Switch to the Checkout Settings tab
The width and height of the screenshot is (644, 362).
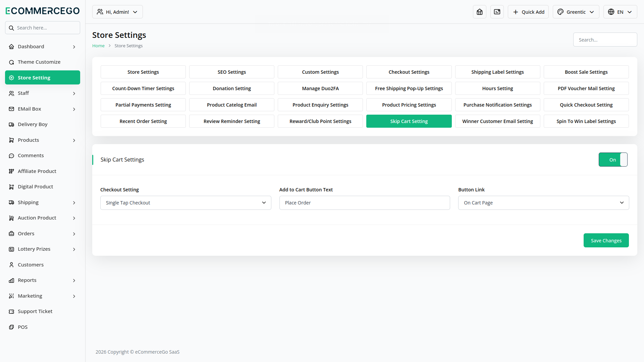pos(409,72)
